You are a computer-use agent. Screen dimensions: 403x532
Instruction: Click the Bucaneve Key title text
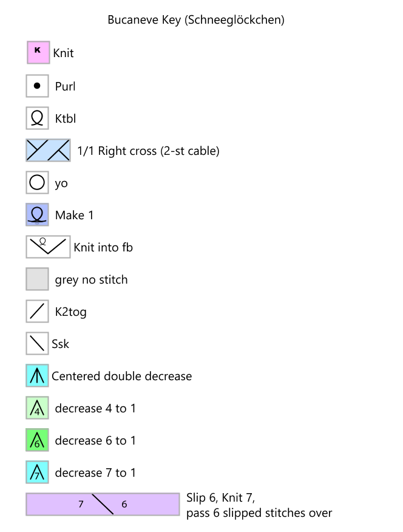click(x=196, y=19)
